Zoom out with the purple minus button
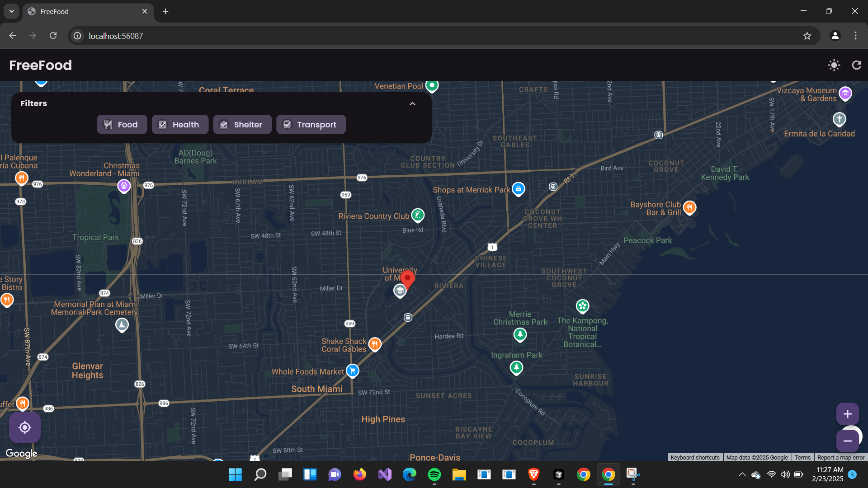This screenshot has width=868, height=488. tap(847, 441)
